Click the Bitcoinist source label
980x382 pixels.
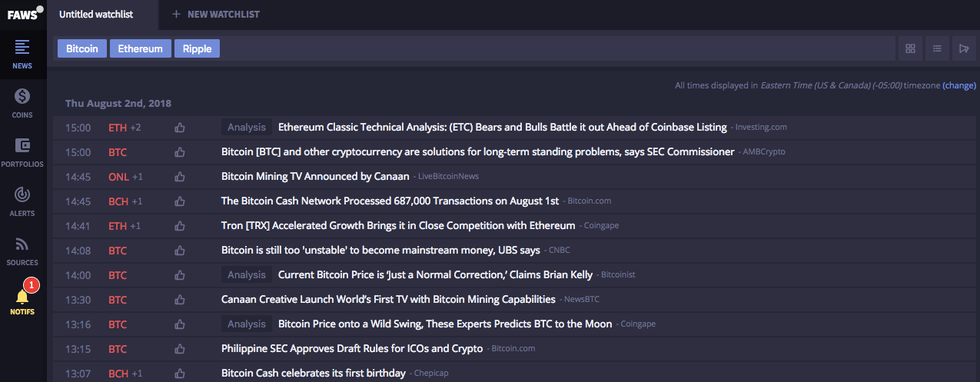pyautogui.click(x=618, y=275)
